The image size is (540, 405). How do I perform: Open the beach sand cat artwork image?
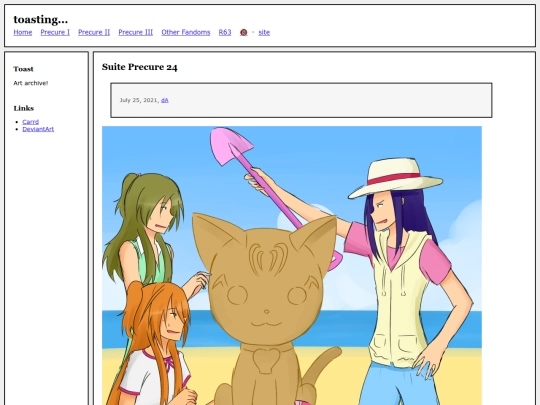[292, 266]
